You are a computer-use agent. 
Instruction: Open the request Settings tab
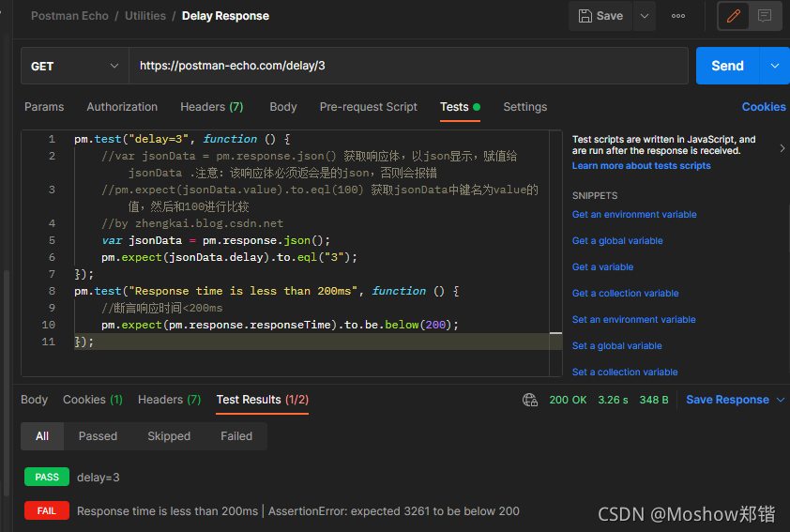(525, 107)
